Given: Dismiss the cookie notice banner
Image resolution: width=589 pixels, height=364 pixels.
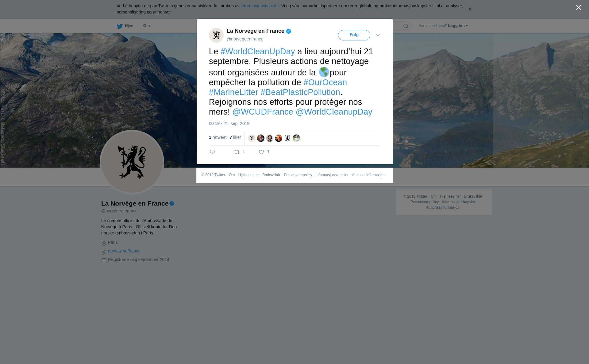Looking at the screenshot, I should point(470,9).
